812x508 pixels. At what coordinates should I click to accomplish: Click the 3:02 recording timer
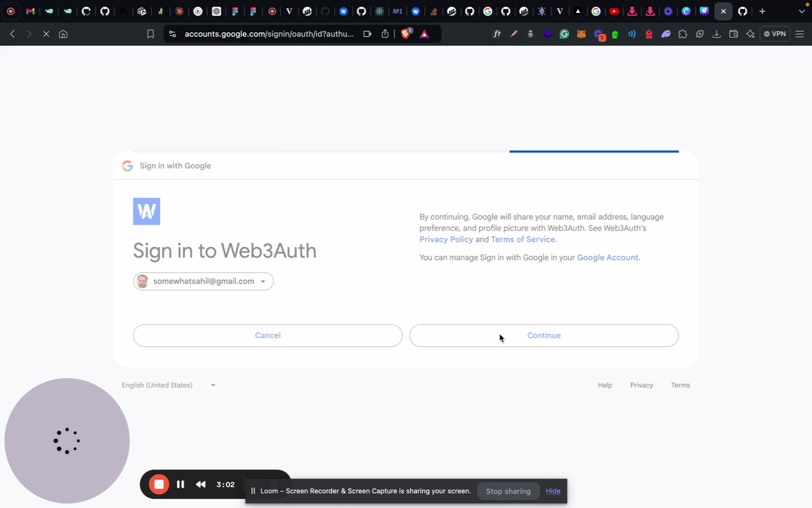(226, 484)
